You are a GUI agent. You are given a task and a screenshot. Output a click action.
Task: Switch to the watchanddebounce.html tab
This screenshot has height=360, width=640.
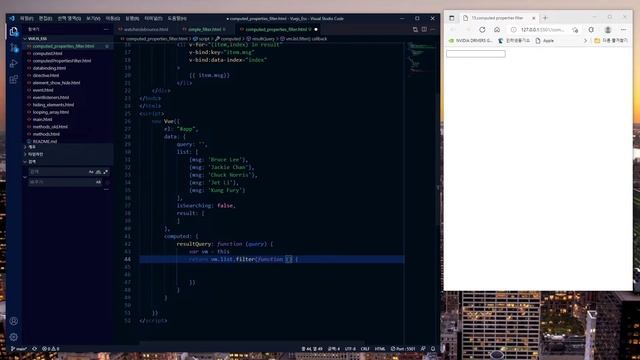[x=146, y=29]
